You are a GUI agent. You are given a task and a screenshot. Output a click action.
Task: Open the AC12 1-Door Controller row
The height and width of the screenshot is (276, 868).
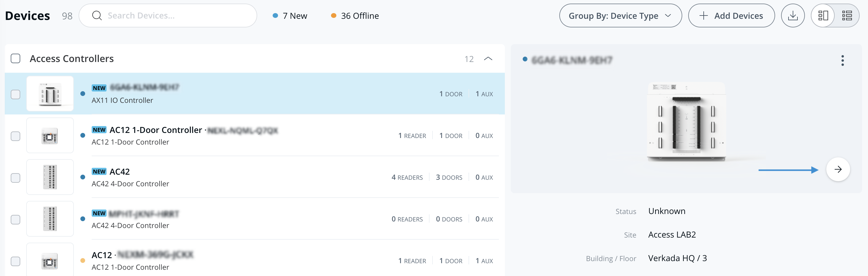point(236,136)
